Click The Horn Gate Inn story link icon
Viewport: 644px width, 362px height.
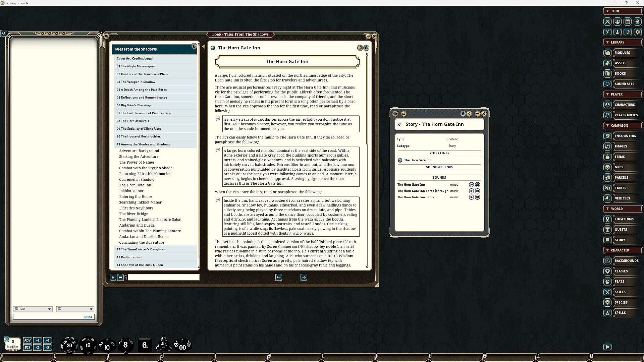tap(400, 160)
